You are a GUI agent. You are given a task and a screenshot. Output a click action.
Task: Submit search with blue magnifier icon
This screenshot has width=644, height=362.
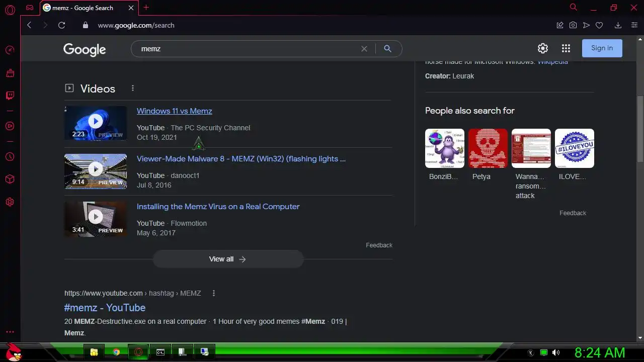click(387, 49)
